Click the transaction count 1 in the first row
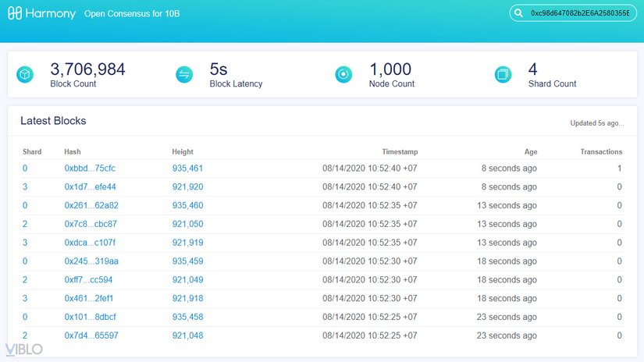644x362 pixels. pos(619,169)
